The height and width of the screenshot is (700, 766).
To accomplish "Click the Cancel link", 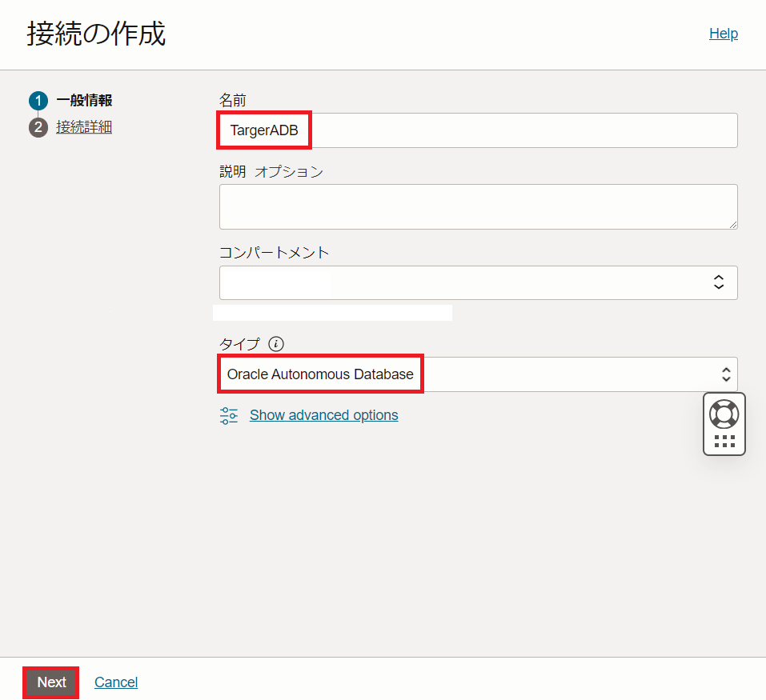I will pyautogui.click(x=116, y=682).
